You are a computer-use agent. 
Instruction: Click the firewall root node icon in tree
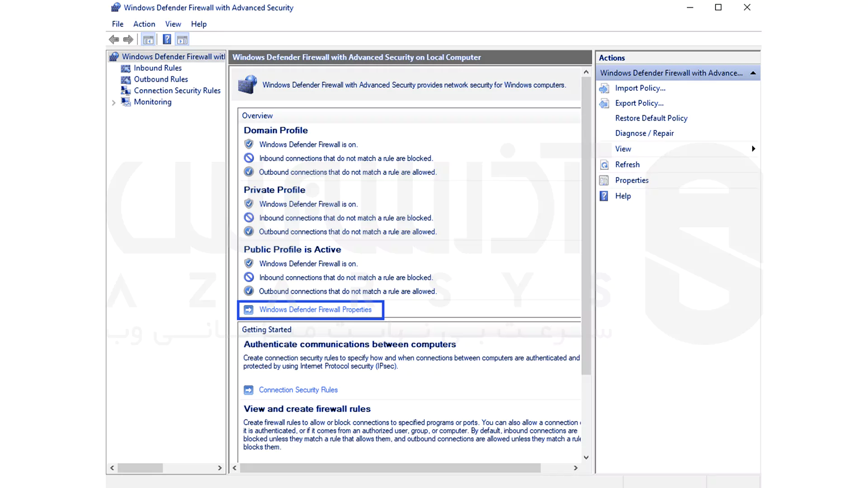[x=114, y=56]
